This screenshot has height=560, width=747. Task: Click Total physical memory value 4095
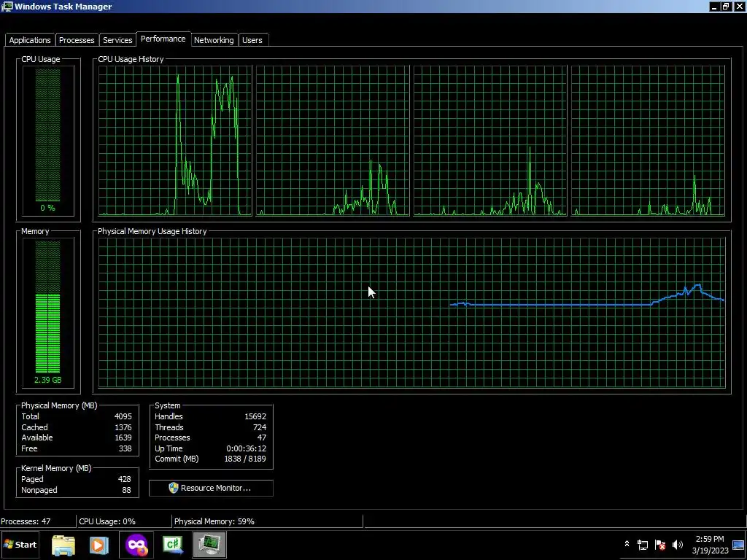123,416
